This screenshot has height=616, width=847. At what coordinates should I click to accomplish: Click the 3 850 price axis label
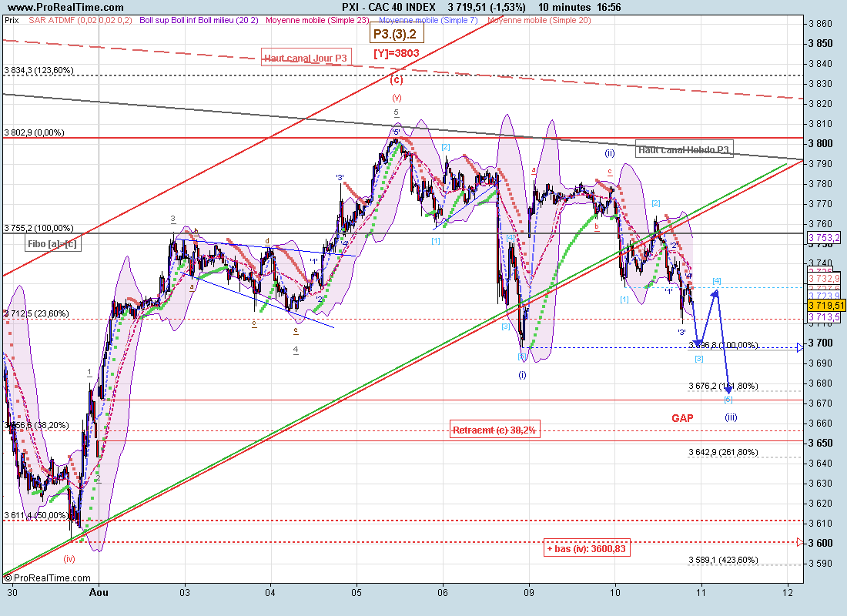(x=820, y=44)
